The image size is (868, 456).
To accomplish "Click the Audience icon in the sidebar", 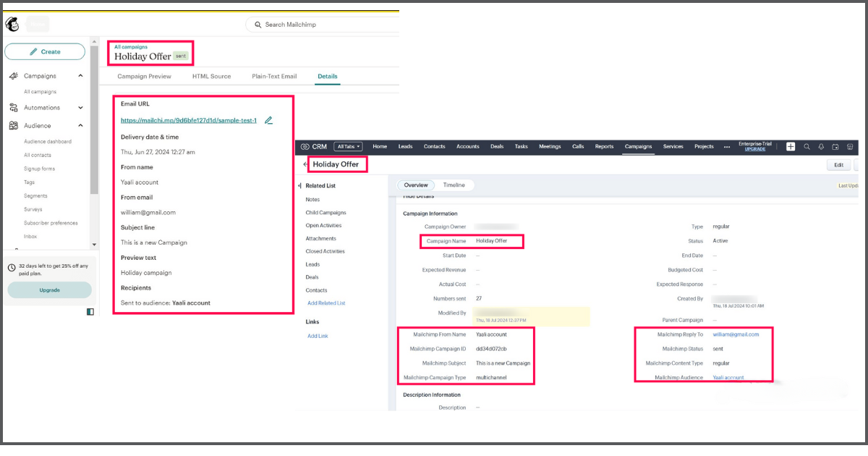I will [14, 125].
